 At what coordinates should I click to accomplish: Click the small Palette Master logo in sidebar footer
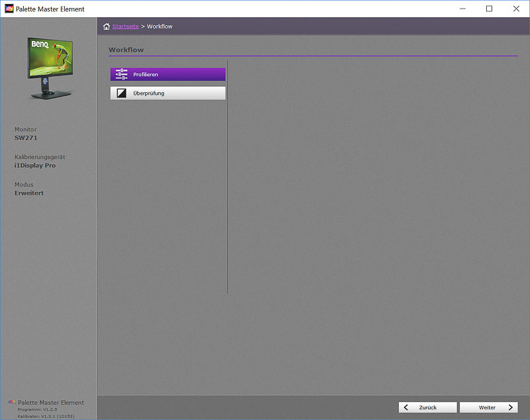pyautogui.click(x=12, y=402)
